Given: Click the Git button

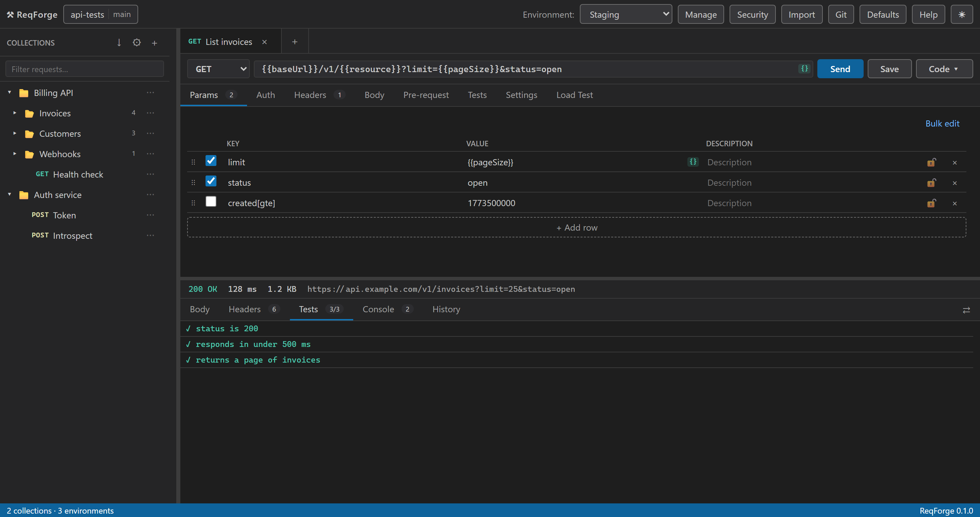Looking at the screenshot, I should pyautogui.click(x=841, y=14).
